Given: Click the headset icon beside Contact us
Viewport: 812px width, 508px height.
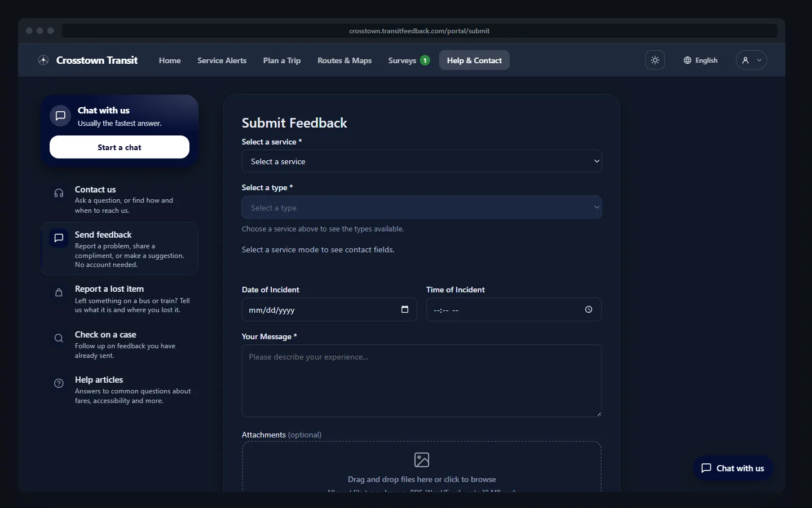Looking at the screenshot, I should [59, 194].
